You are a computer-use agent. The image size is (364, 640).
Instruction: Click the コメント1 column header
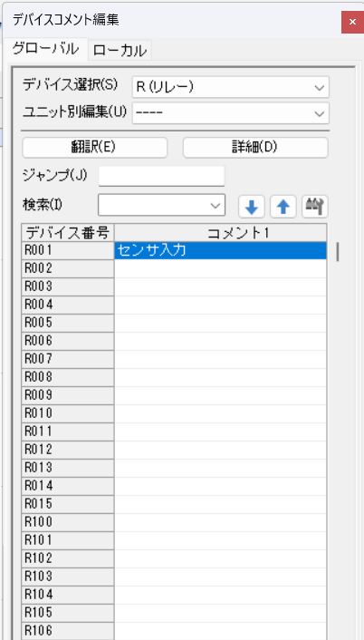pyautogui.click(x=221, y=233)
